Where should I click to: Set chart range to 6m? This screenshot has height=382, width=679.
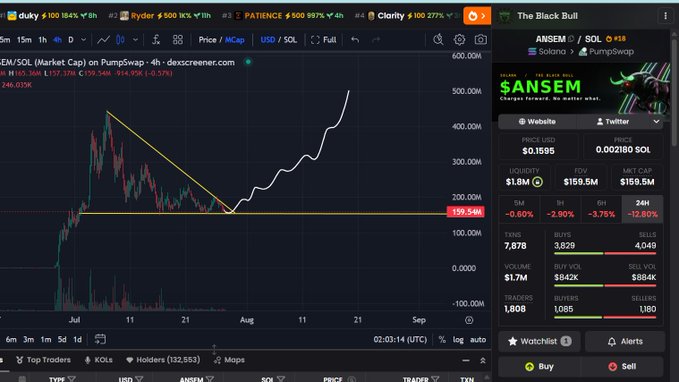coord(11,340)
